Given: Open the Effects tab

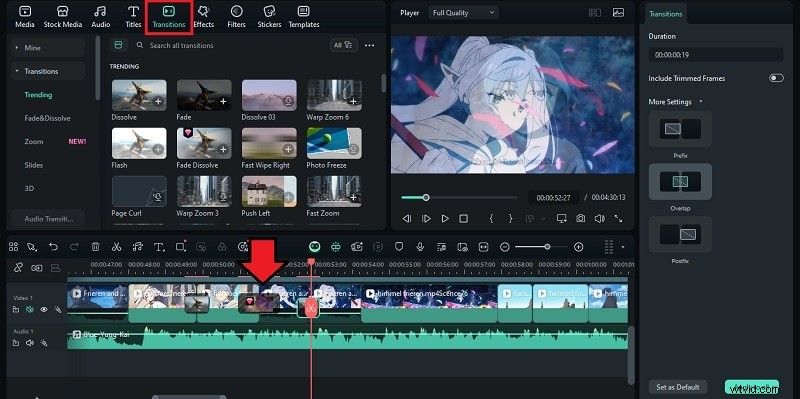Looking at the screenshot, I should (x=204, y=17).
